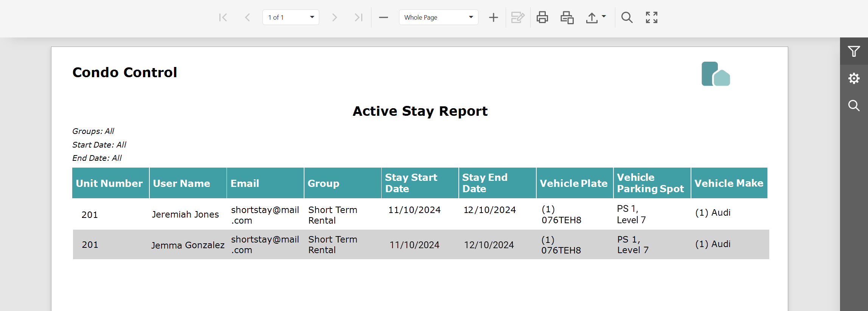The height and width of the screenshot is (311, 868).
Task: Click the 'Active Stay Report' title
Action: pos(420,111)
